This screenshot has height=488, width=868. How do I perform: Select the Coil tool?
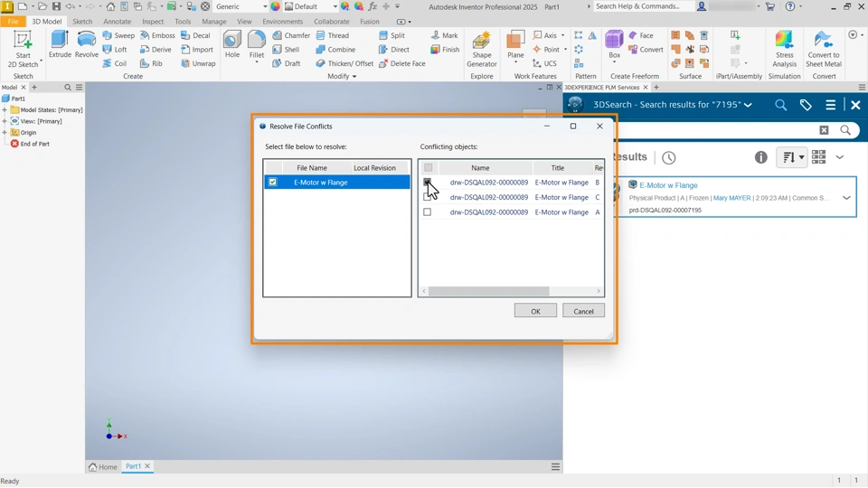coord(115,63)
